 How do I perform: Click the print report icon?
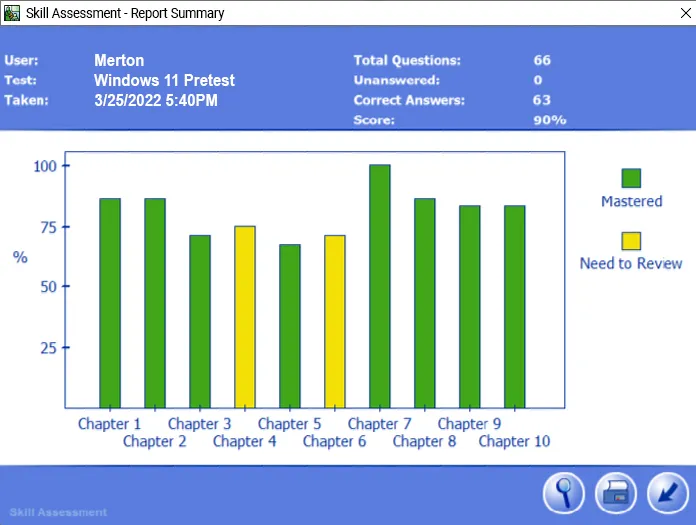616,493
